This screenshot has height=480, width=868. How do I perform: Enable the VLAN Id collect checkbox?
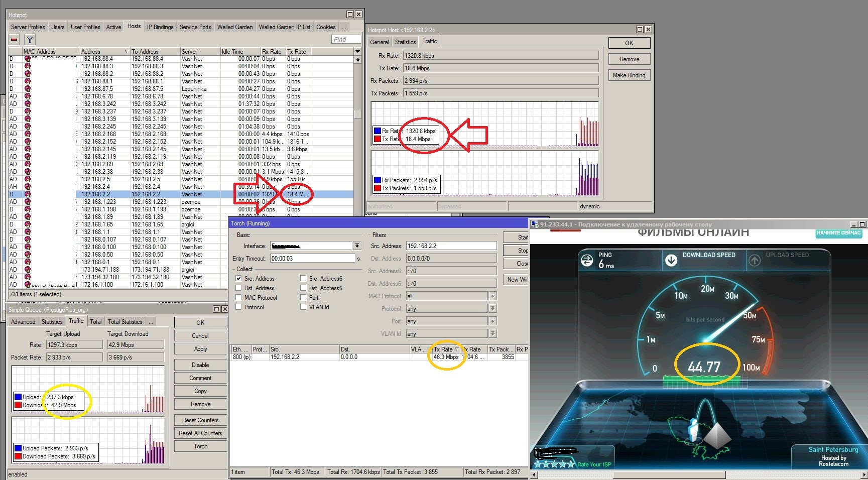[303, 307]
